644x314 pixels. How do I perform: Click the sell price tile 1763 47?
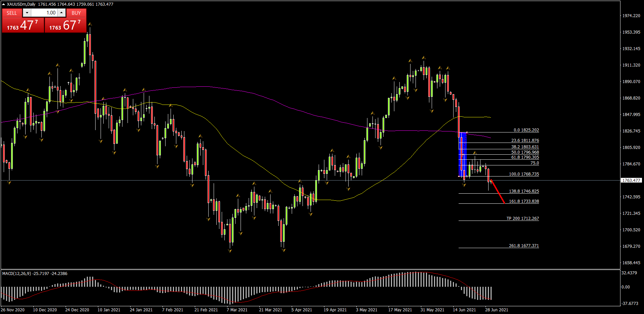tap(23, 25)
